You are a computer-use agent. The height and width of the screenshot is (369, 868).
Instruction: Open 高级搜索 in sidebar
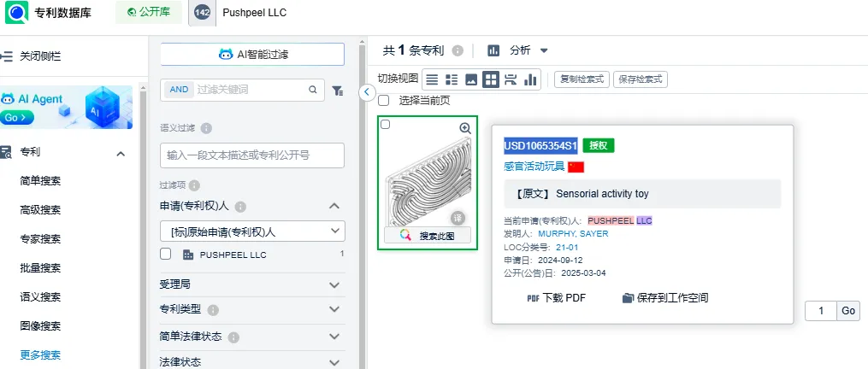[x=40, y=210]
